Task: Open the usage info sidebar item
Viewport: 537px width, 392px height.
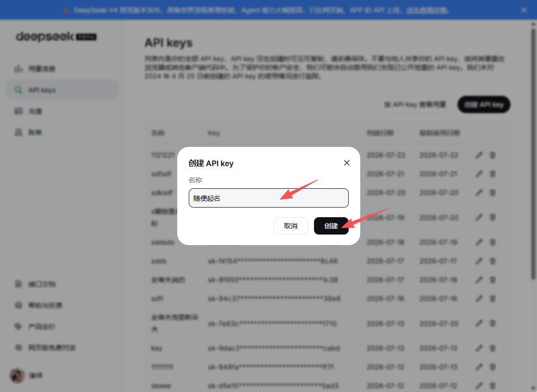Action: pyautogui.click(x=63, y=69)
